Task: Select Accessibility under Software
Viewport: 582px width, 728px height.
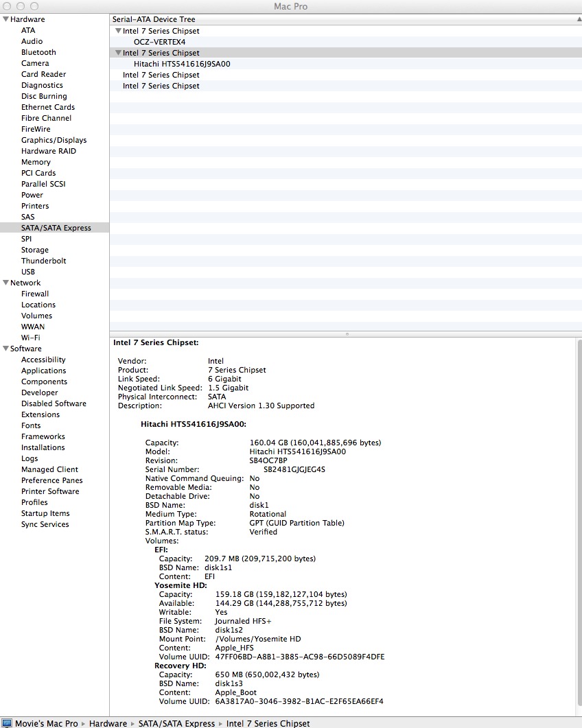Action: coord(43,360)
